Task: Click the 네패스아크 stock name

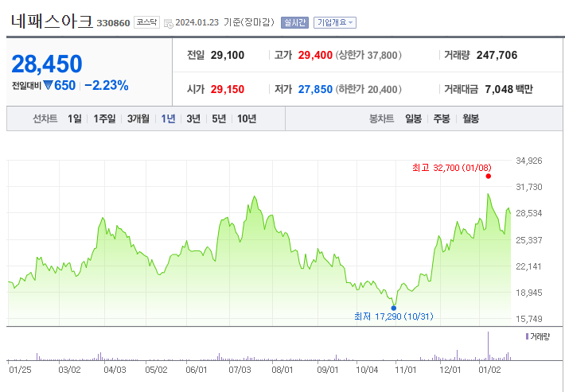Action: point(52,21)
